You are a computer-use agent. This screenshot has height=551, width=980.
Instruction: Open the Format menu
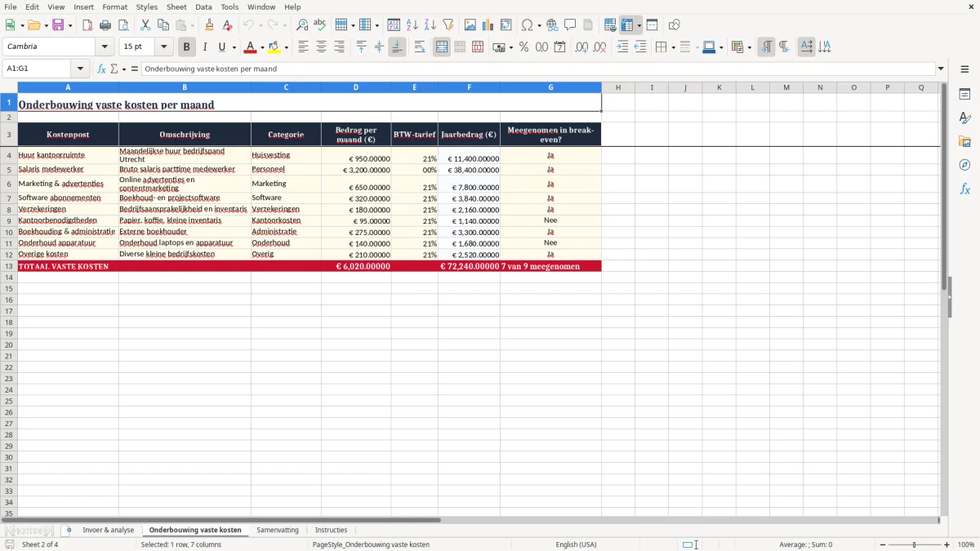click(114, 7)
